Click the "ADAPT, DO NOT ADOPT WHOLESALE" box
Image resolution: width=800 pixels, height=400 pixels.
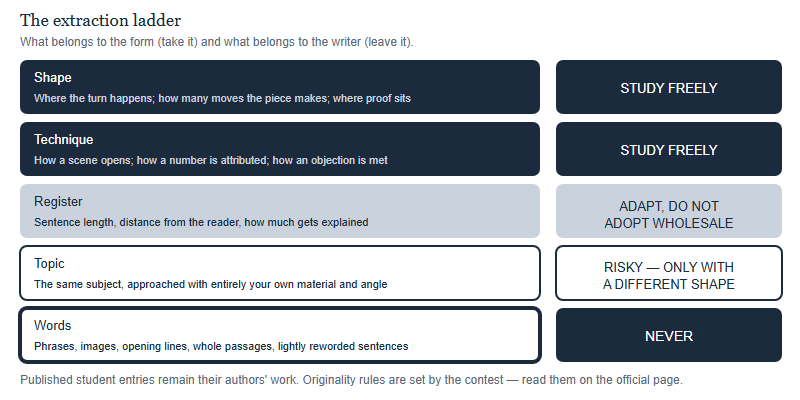(668, 211)
